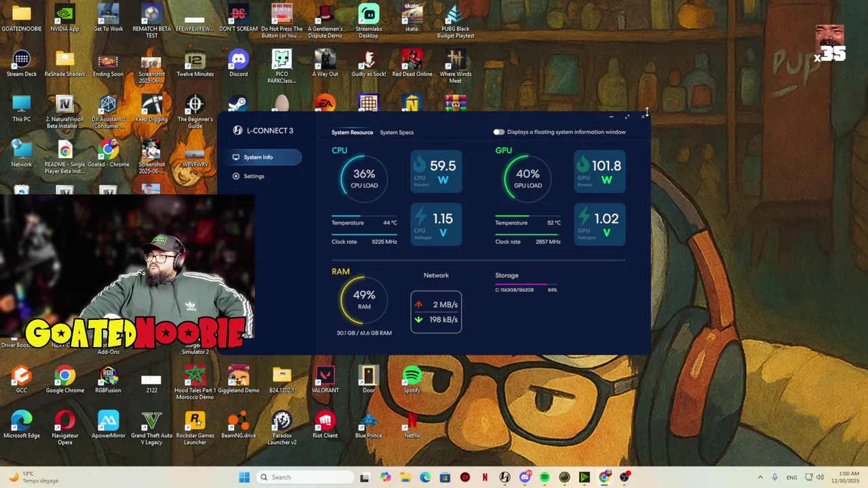The image size is (868, 488).
Task: Open the Discord desktop shortcut
Action: click(x=238, y=63)
